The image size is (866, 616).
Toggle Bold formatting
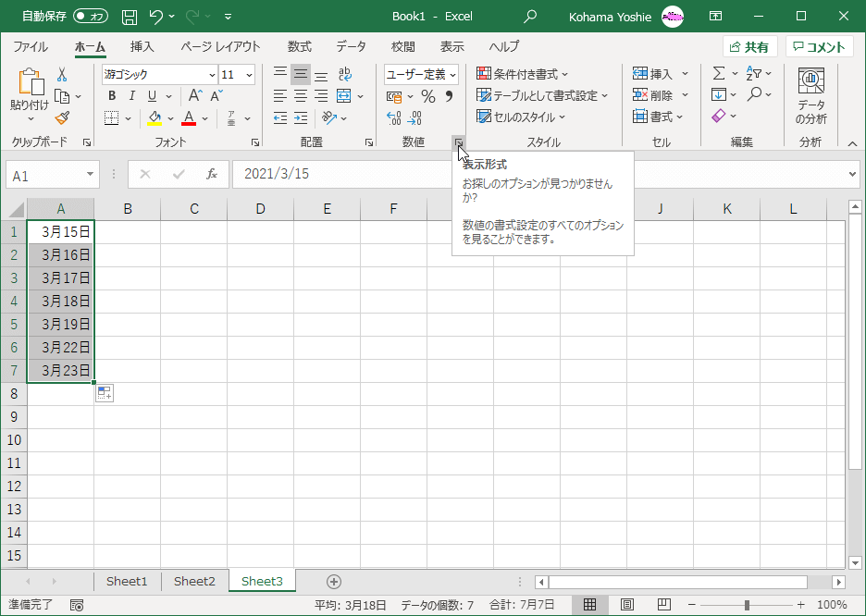[112, 96]
